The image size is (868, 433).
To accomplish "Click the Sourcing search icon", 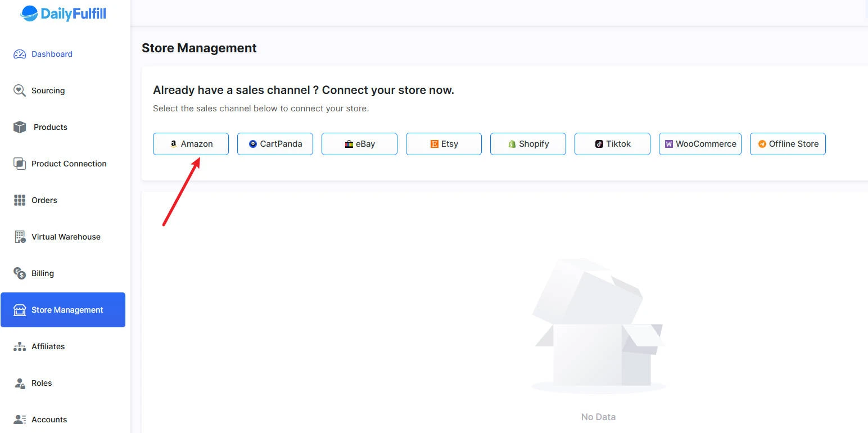I will (20, 91).
